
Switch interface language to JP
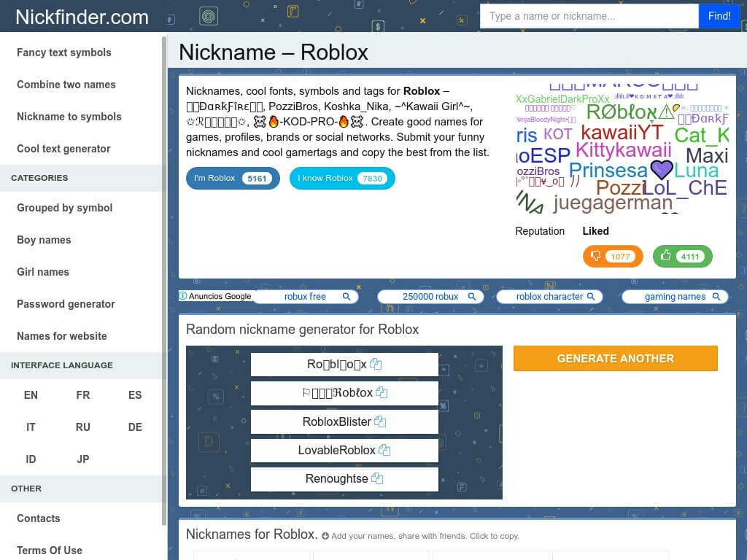[83, 459]
